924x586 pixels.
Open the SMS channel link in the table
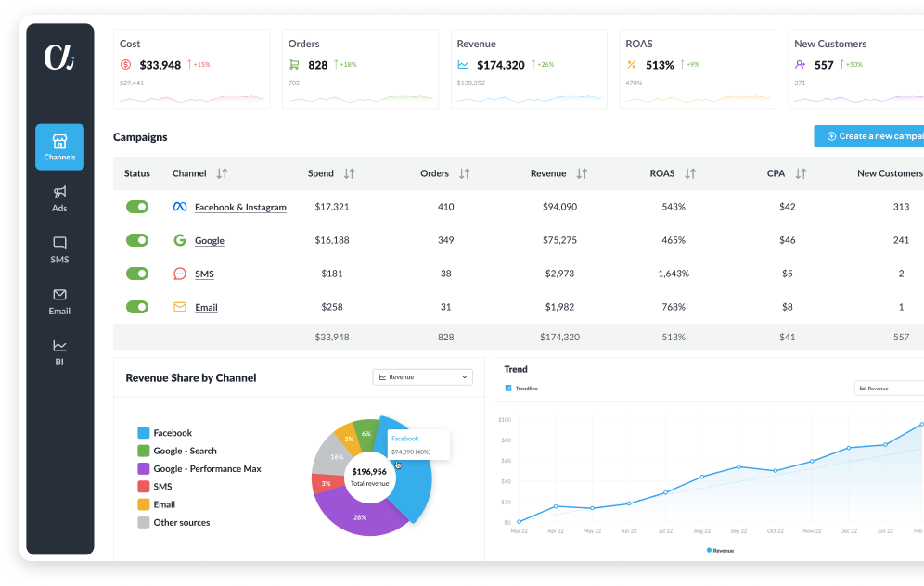click(x=203, y=274)
